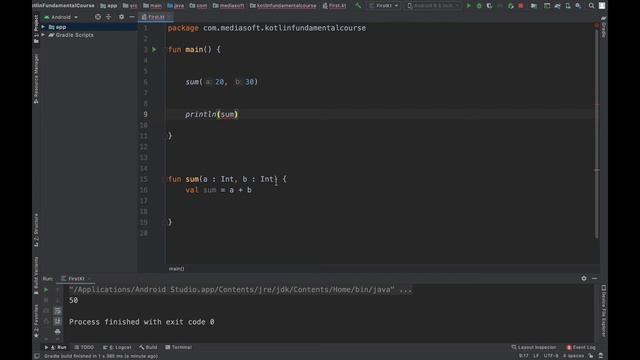Click the red error indicator atop editor

click(596, 25)
